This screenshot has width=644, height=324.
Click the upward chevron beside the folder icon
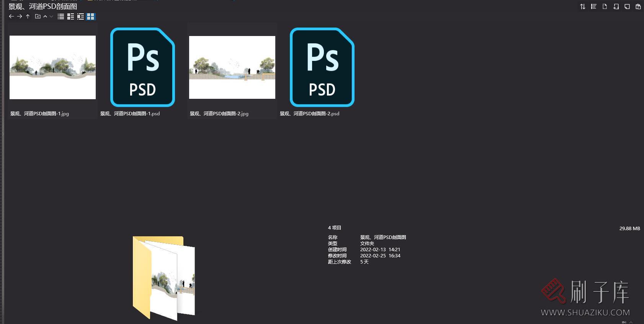[45, 16]
